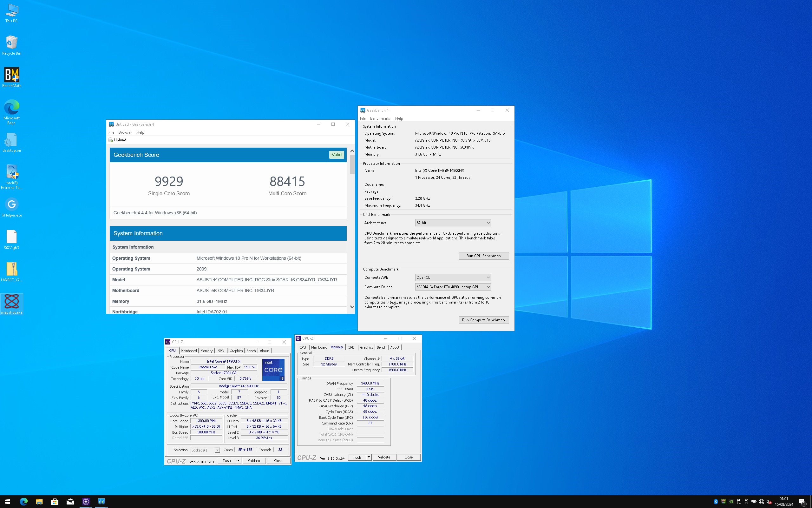Click Validate in CPU-Z Memory window
This screenshot has width=812, height=508.
pyautogui.click(x=384, y=457)
